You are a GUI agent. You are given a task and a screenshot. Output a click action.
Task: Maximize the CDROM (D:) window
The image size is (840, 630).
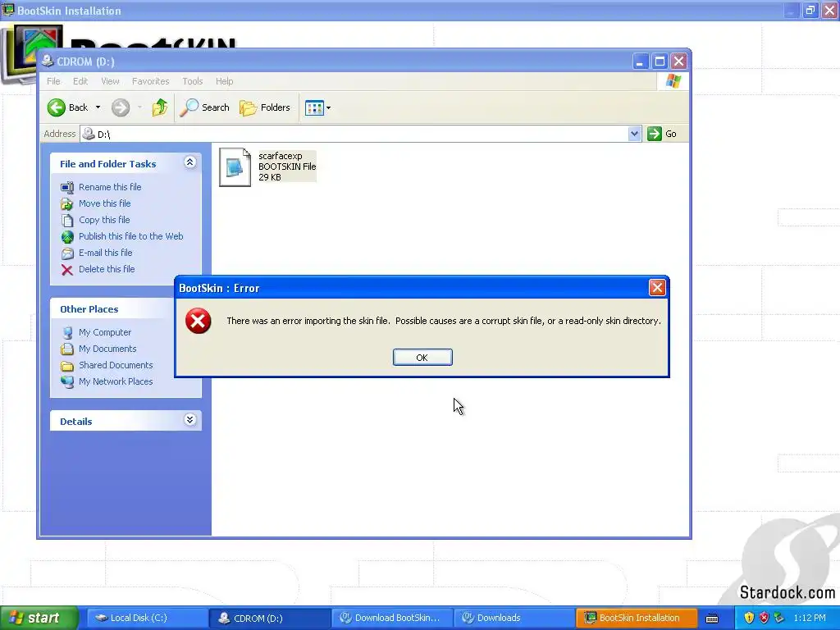point(660,62)
